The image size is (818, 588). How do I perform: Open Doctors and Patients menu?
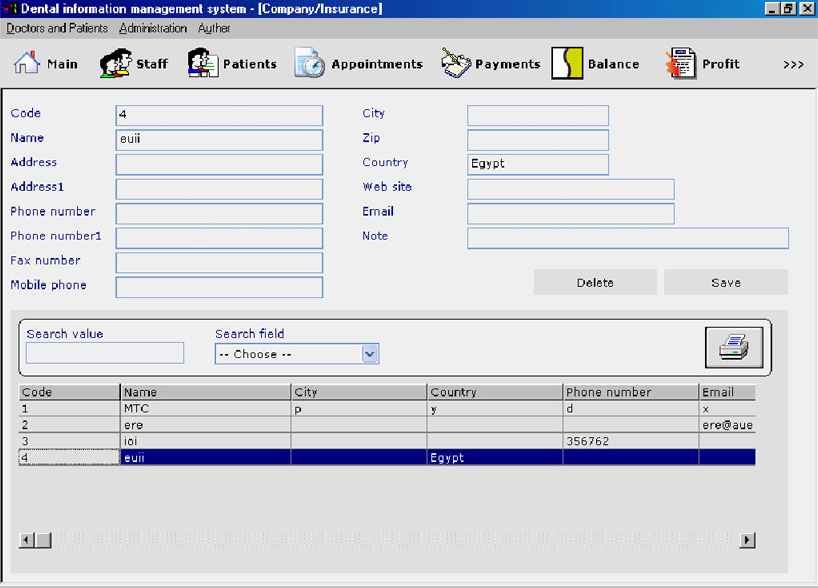point(57,28)
